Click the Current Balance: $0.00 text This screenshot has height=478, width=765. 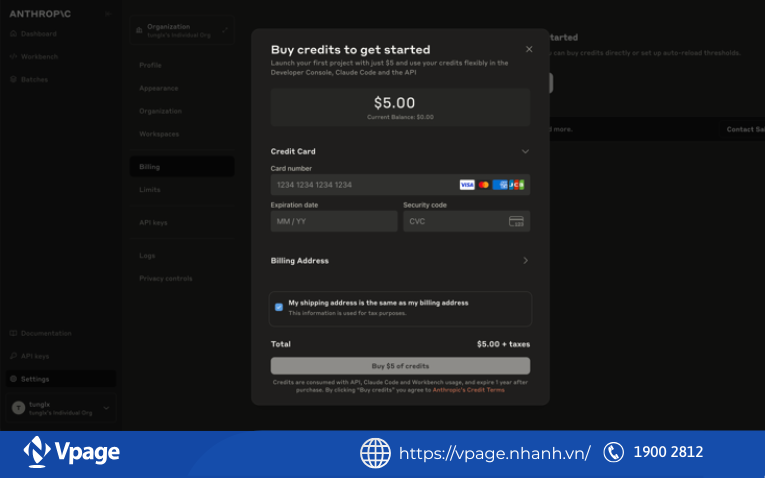click(400, 117)
